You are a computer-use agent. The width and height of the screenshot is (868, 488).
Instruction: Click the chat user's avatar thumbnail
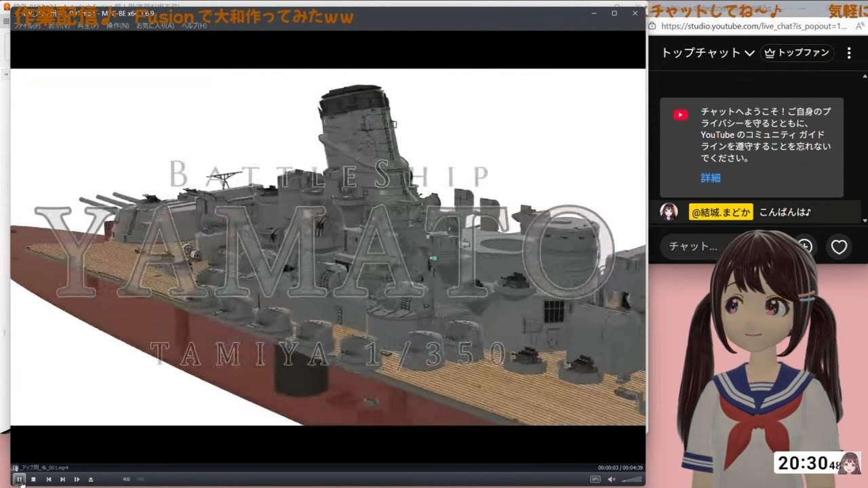click(x=669, y=212)
